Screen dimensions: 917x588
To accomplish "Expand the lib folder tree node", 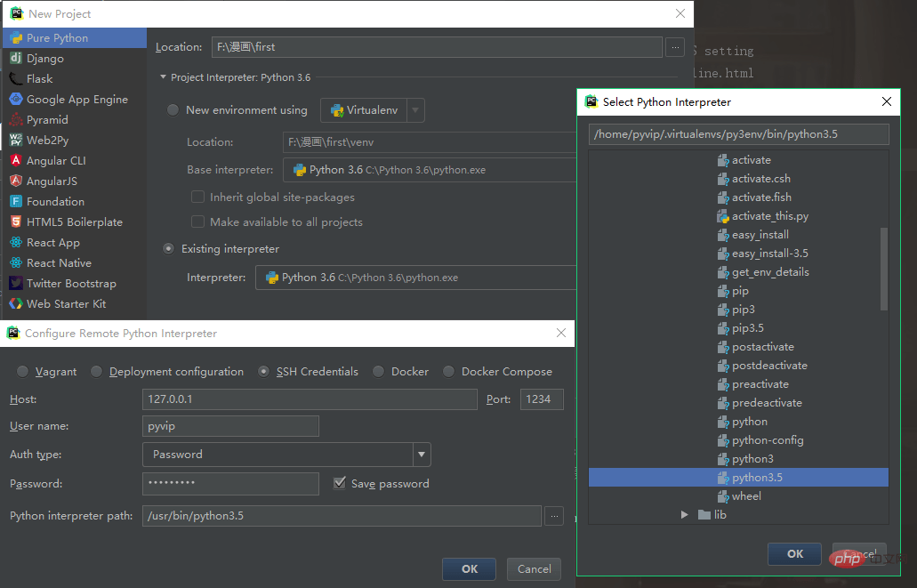I will pos(684,515).
